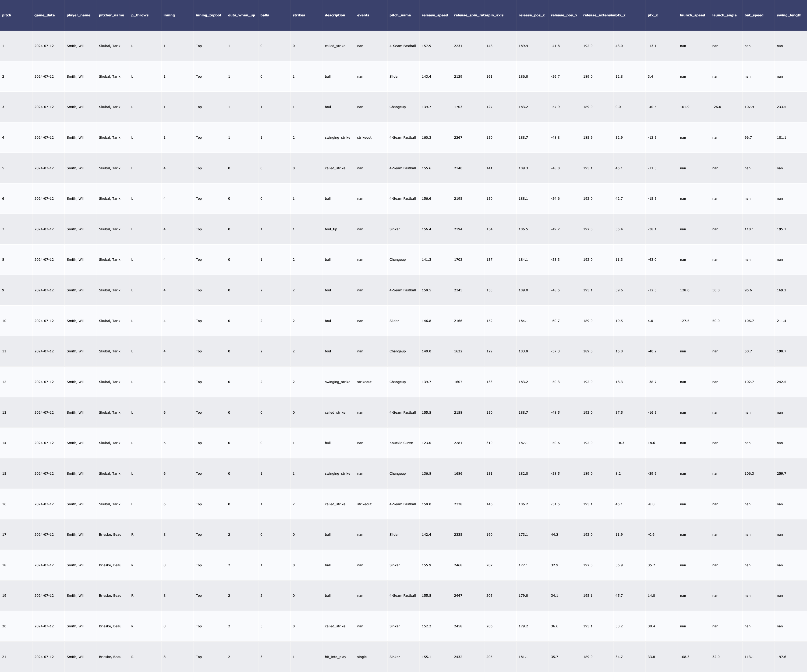Click the game_date column header
This screenshot has width=807, height=672.
(x=44, y=15)
